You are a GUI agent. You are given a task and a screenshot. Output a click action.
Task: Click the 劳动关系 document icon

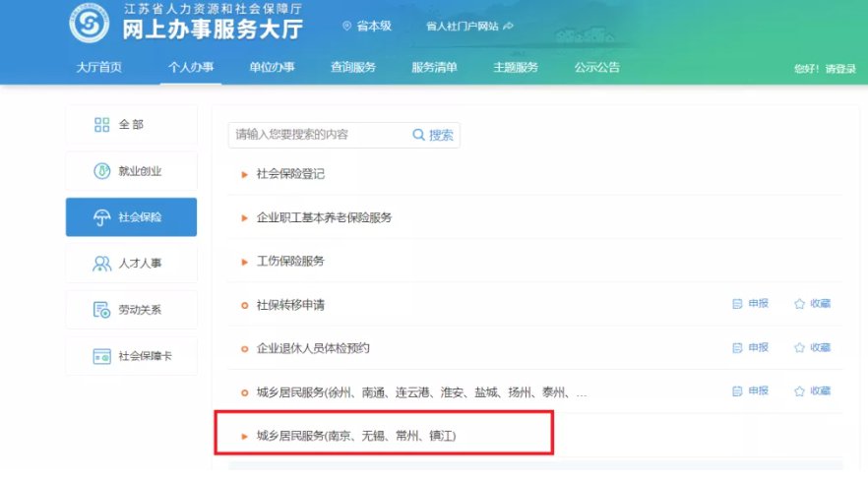coord(102,310)
